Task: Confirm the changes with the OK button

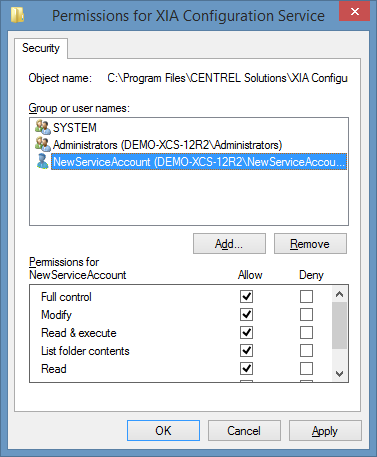Action: [163, 431]
